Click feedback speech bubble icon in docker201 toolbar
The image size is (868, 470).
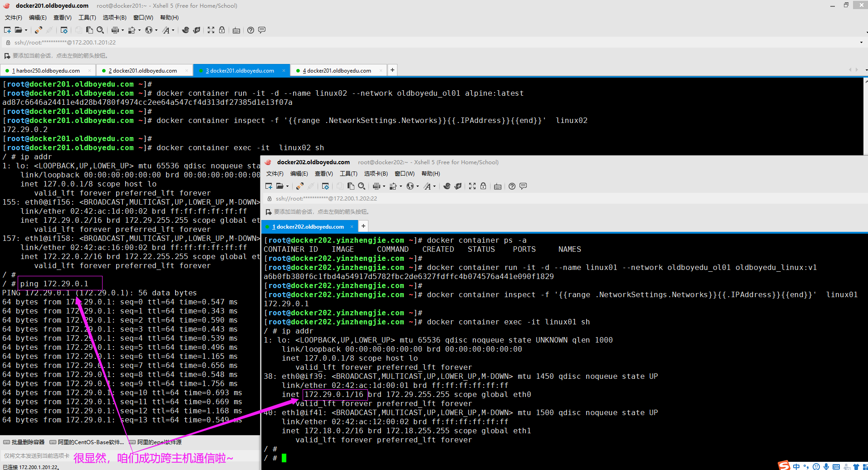coord(262,30)
